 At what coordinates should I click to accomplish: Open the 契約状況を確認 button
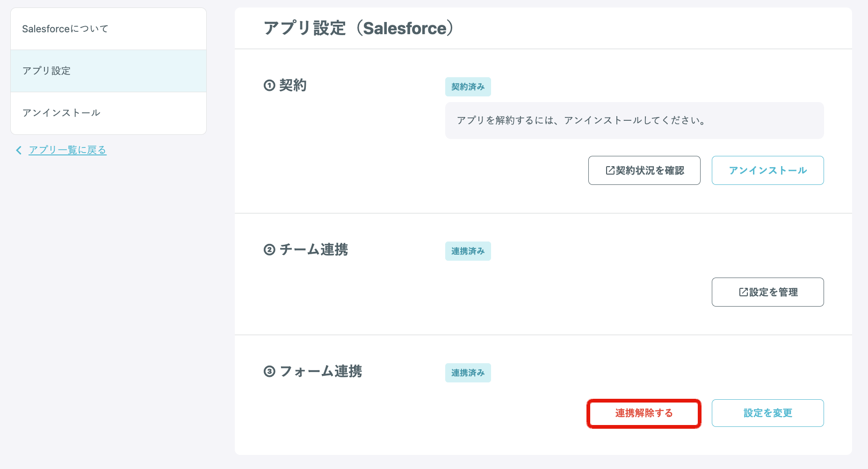point(644,170)
